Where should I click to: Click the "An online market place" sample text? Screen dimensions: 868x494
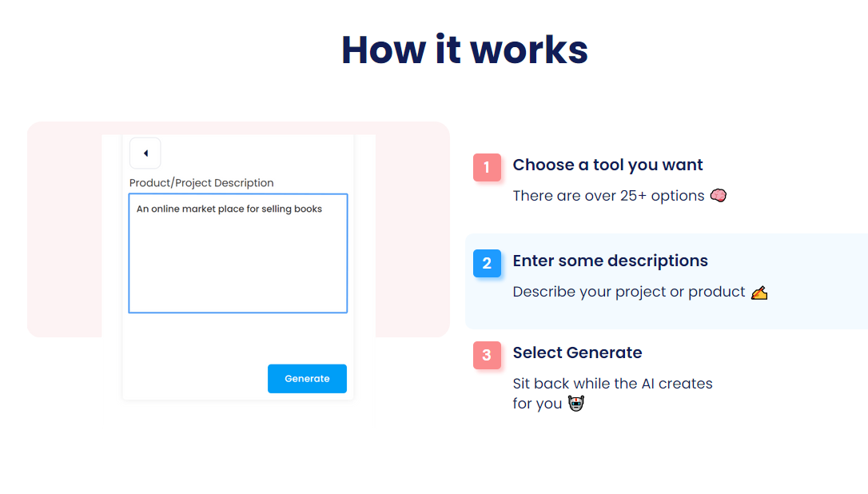click(229, 209)
